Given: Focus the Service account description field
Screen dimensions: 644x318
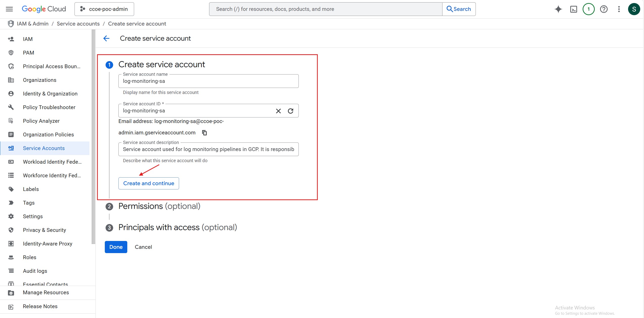Looking at the screenshot, I should pyautogui.click(x=208, y=149).
